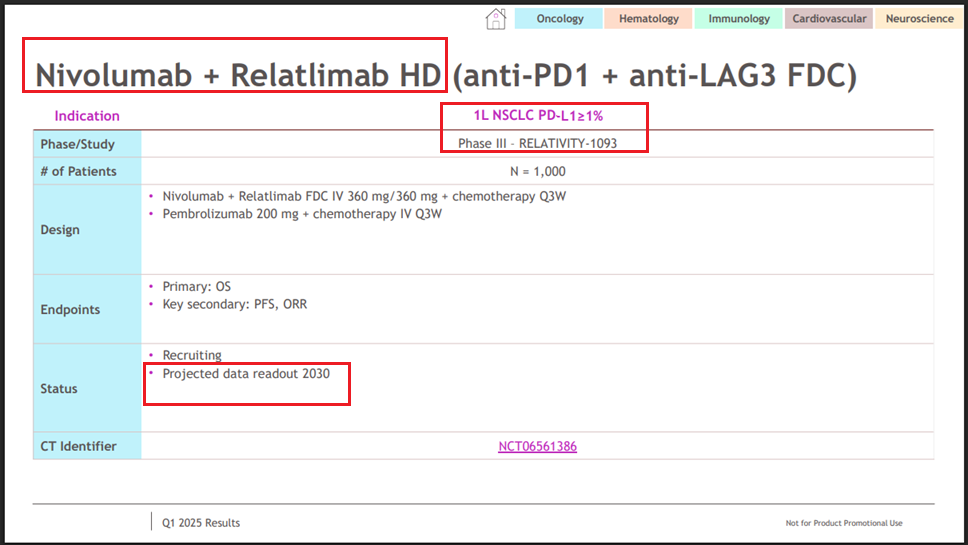Select the N = 1,000 patients value
This screenshot has width=968, height=545.
(x=537, y=172)
